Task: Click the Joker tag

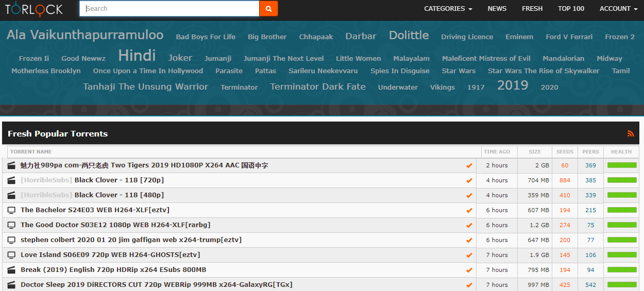Action: pyautogui.click(x=180, y=58)
